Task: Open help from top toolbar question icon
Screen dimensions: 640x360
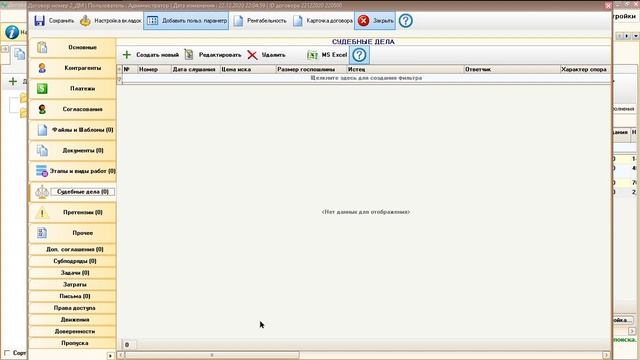Action: (406, 20)
